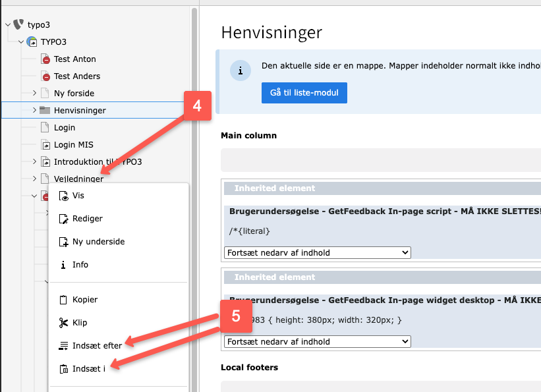Screen dimensions: 541x392
Task: Click the Rediger pencil icon in menu
Action: point(63,219)
